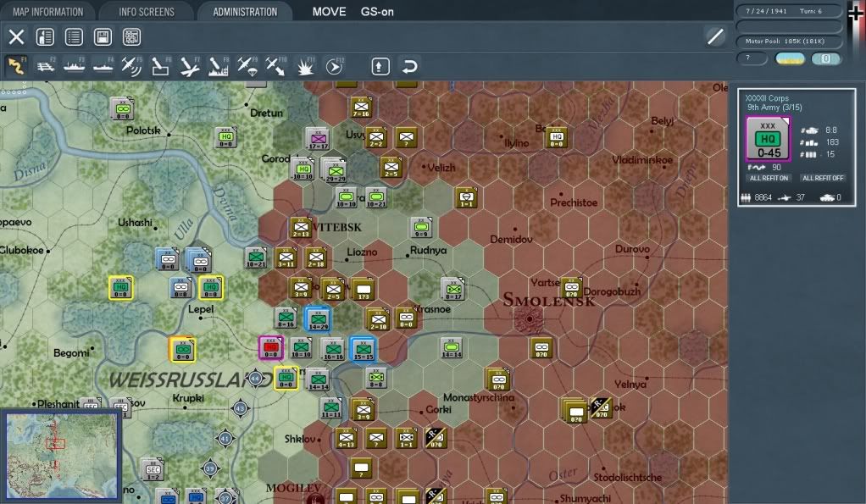Select the blue-highlighted 15=15 unit
This screenshot has width=866, height=504.
pos(363,350)
